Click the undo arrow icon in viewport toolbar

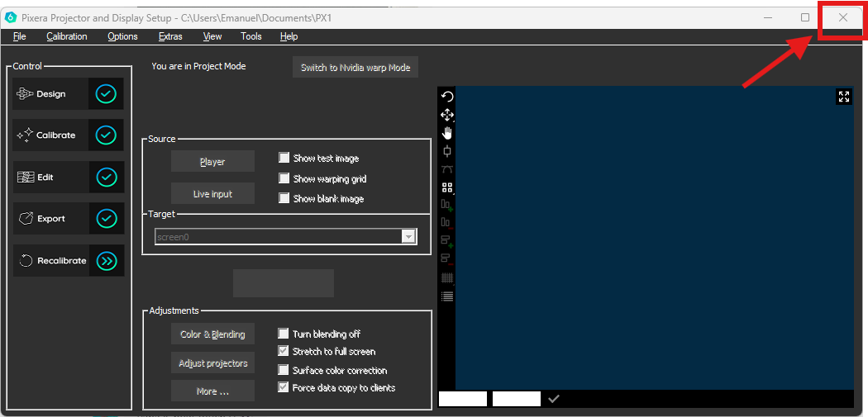click(447, 97)
